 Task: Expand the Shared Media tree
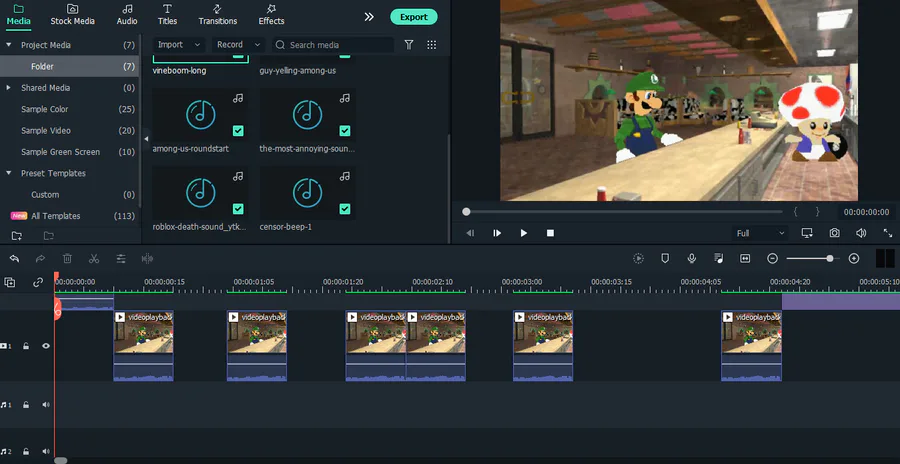click(x=9, y=88)
